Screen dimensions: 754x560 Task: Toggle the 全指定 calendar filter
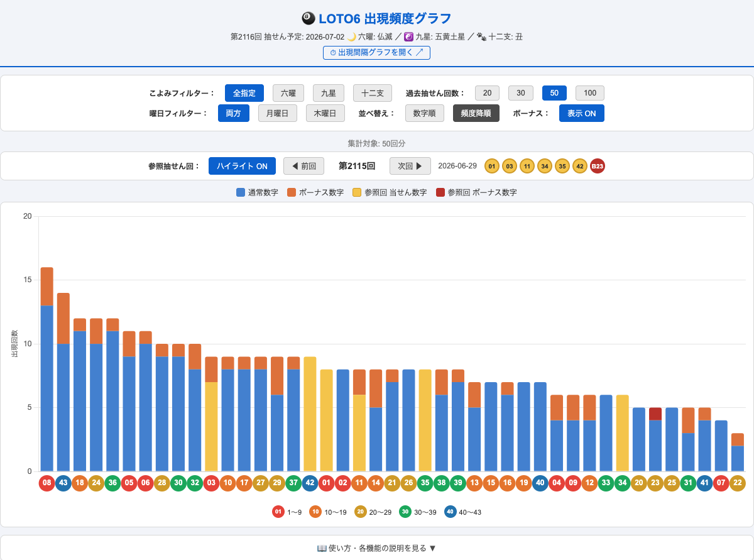[x=244, y=93]
